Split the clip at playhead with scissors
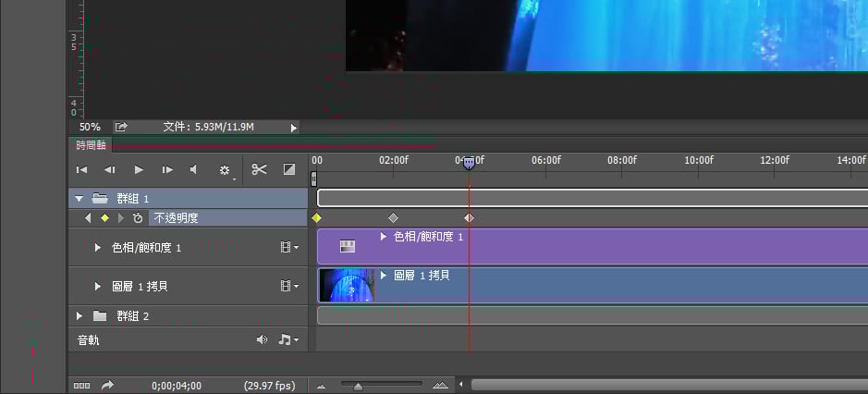 (x=259, y=170)
